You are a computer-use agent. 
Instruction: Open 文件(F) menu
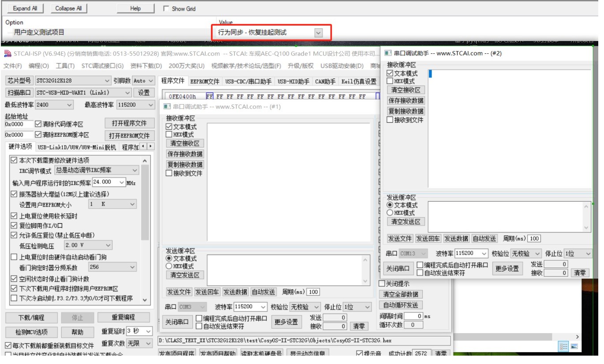13,66
